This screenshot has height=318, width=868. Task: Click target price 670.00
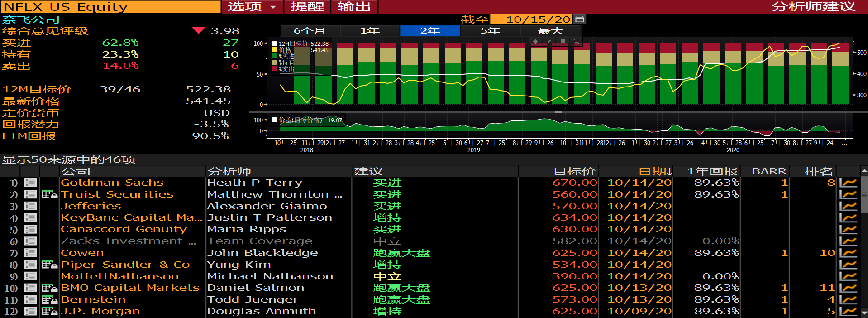point(575,183)
